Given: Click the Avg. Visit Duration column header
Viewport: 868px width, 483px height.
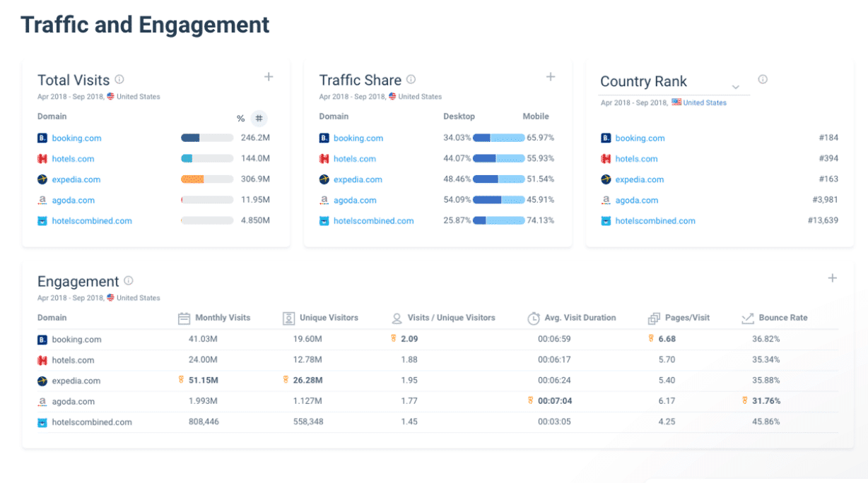Looking at the screenshot, I should pyautogui.click(x=580, y=318).
